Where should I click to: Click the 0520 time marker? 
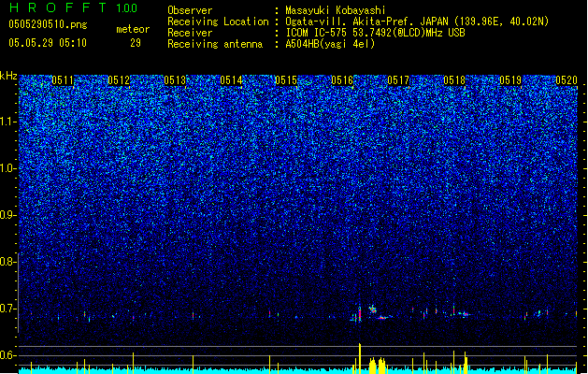coord(566,80)
